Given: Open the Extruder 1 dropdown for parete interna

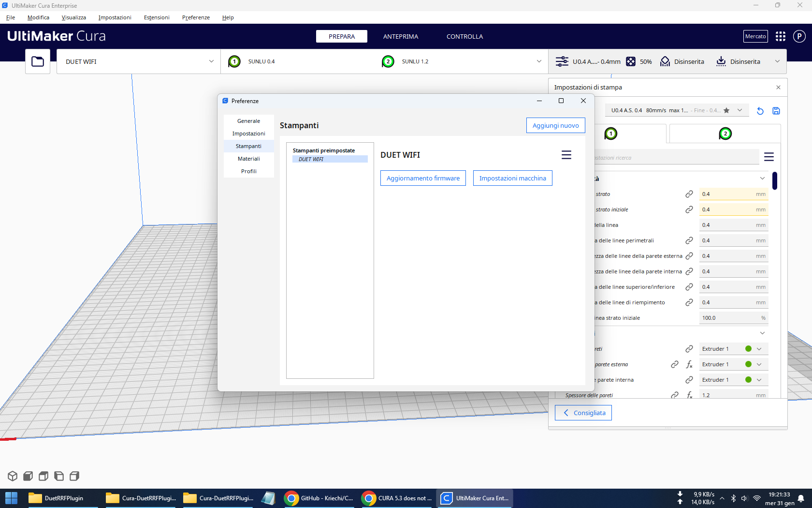Looking at the screenshot, I should [x=734, y=380].
